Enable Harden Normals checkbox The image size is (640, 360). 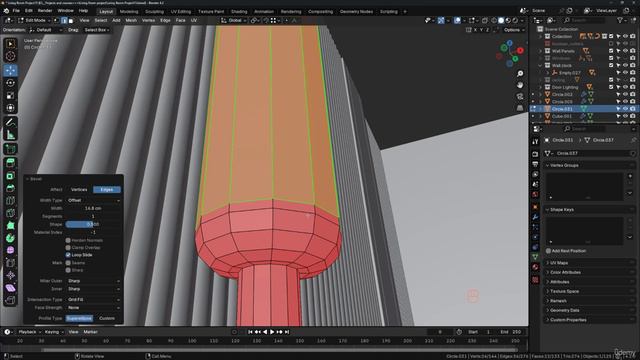(x=68, y=240)
